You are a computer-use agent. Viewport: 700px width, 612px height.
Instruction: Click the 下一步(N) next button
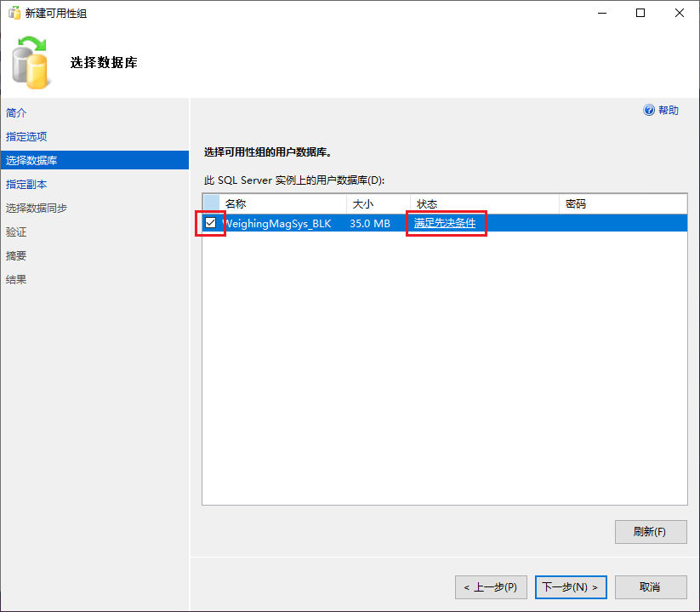(x=571, y=587)
